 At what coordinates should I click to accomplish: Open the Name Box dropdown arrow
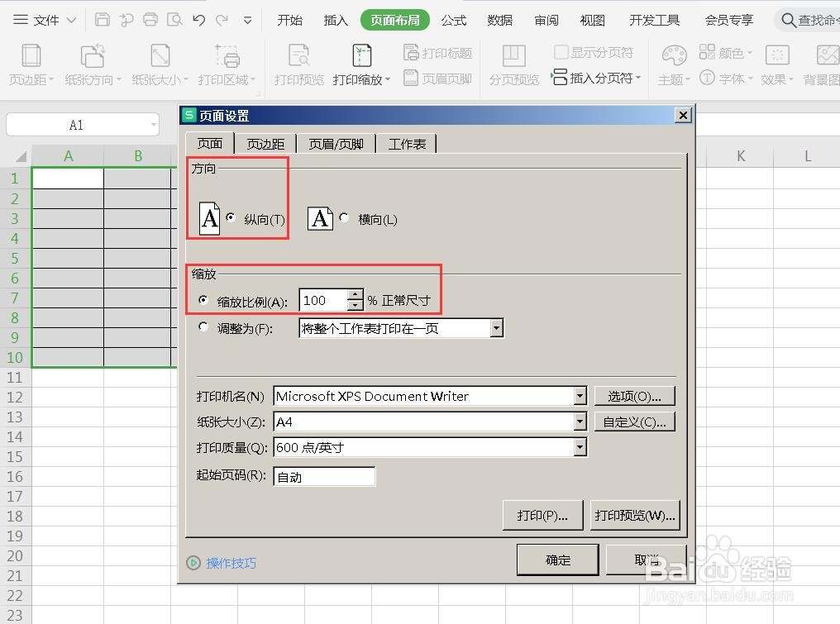[x=154, y=125]
